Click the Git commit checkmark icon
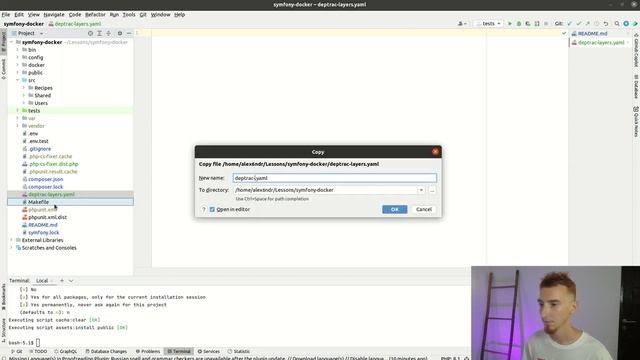The image size is (640, 360). coord(578,24)
